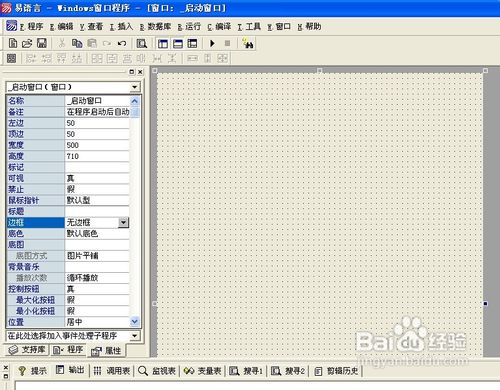Select the 底色 property row label
This screenshot has width=500, height=390.
pyautogui.click(x=35, y=233)
